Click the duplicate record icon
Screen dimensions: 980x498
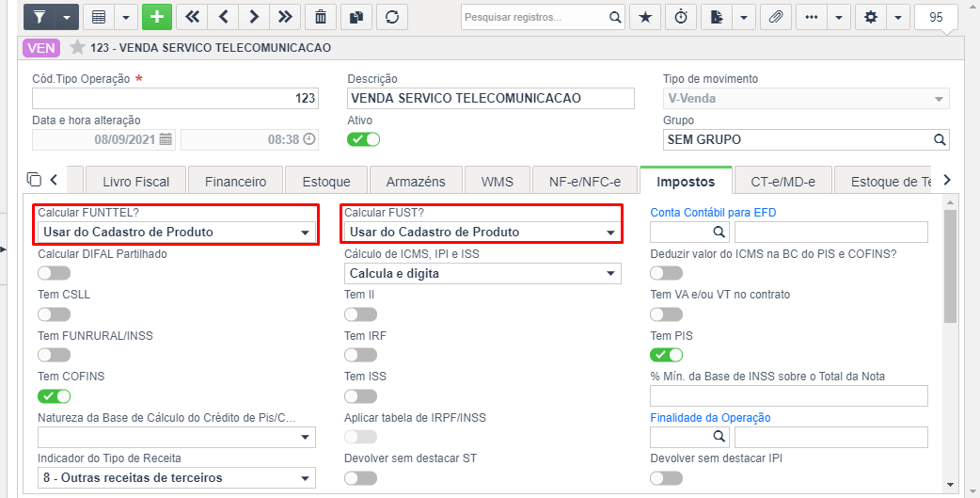356,17
